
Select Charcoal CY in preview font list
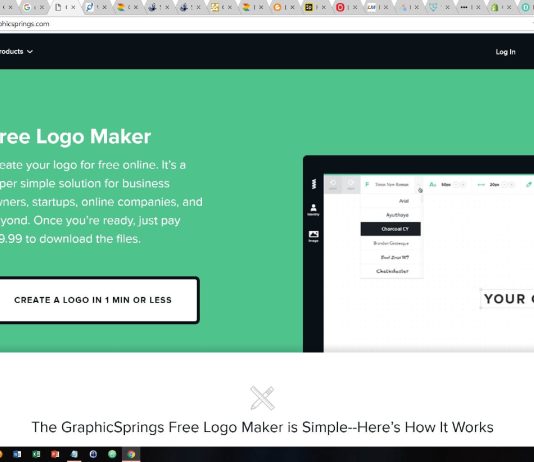coord(391,229)
